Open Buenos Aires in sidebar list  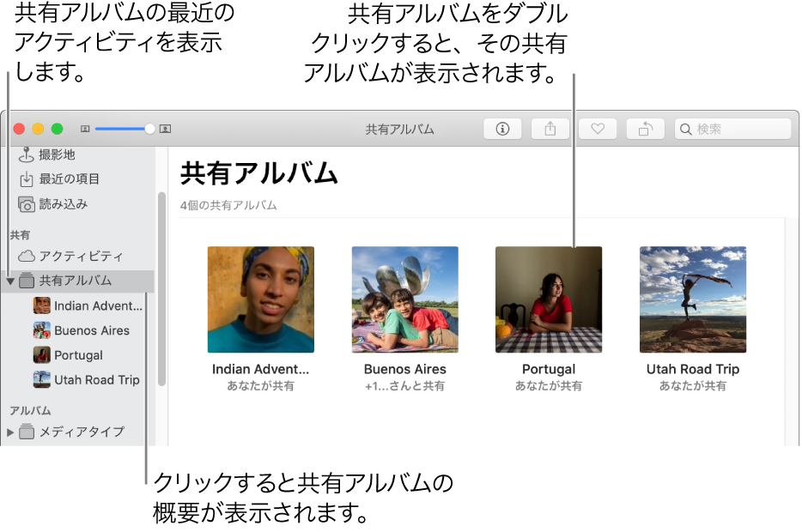[91, 330]
